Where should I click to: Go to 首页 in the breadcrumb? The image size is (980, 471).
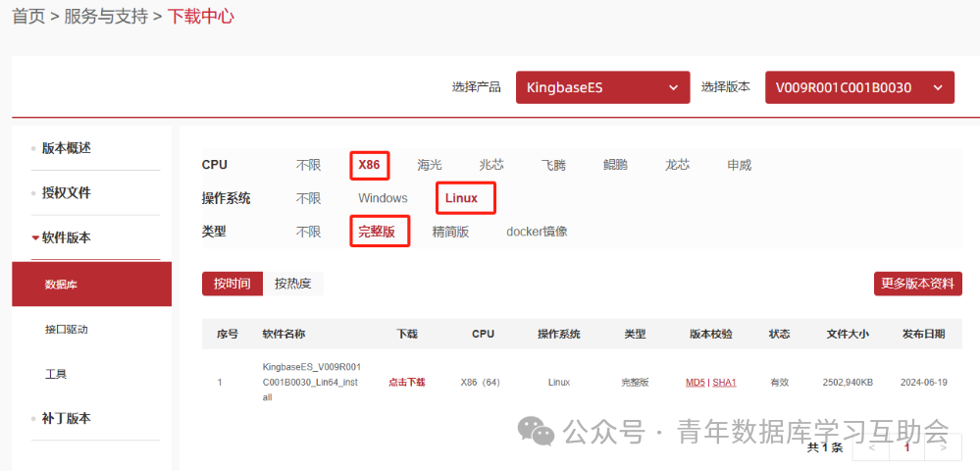(28, 17)
